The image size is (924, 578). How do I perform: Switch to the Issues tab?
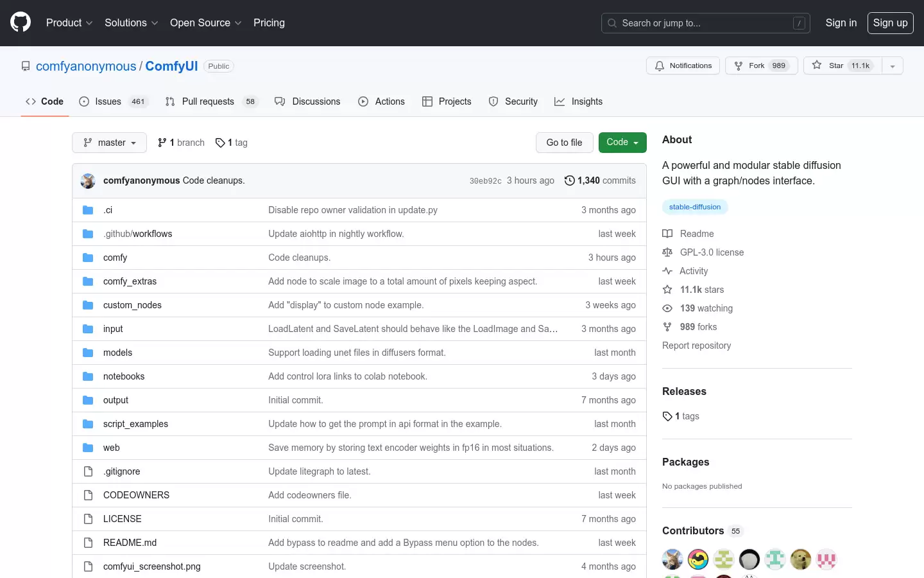pos(114,101)
